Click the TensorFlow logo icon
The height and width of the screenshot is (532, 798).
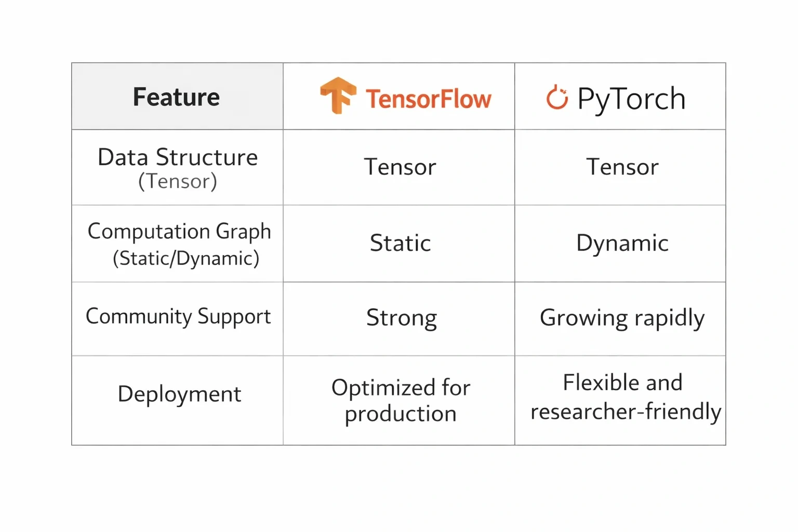click(x=338, y=96)
